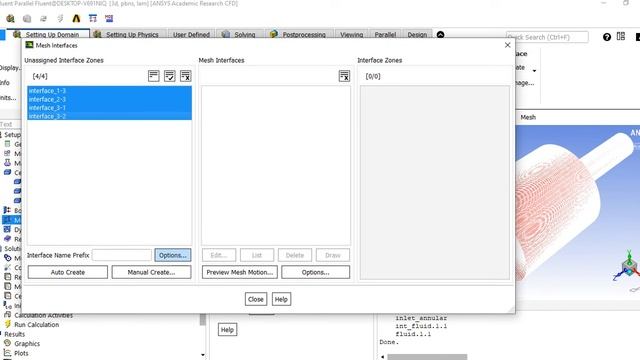Open Options... next to Interface Name Prefix
The width and height of the screenshot is (640, 360).
[173, 255]
